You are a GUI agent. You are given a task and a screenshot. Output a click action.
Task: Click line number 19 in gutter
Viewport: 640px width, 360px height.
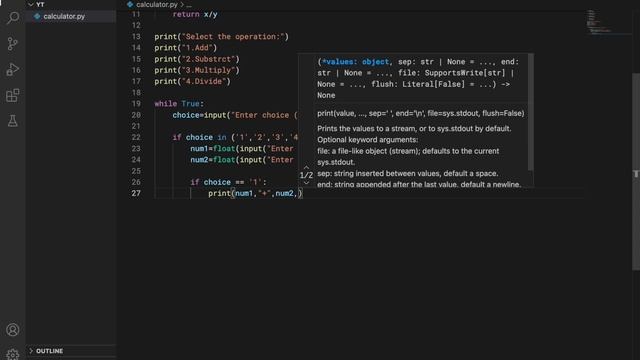pyautogui.click(x=136, y=104)
